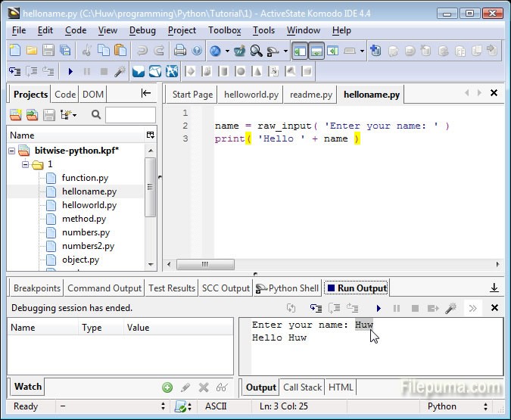This screenshot has width=511, height=420.
Task: Toggle the left pane visibility button
Action: click(x=300, y=51)
